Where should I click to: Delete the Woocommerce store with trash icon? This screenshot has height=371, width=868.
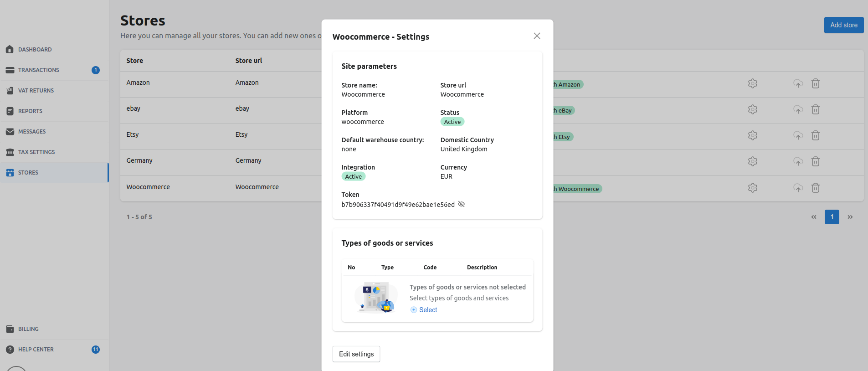pos(816,188)
